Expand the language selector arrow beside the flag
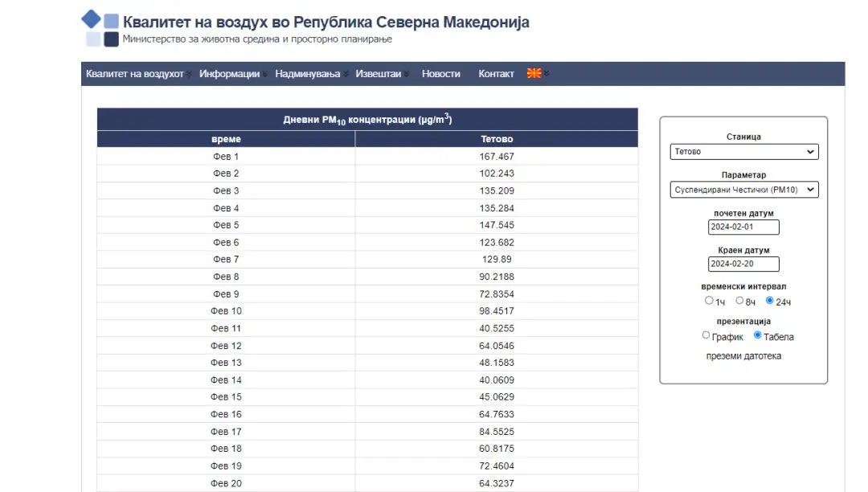Screen dimensions: 868x492 click(x=547, y=74)
